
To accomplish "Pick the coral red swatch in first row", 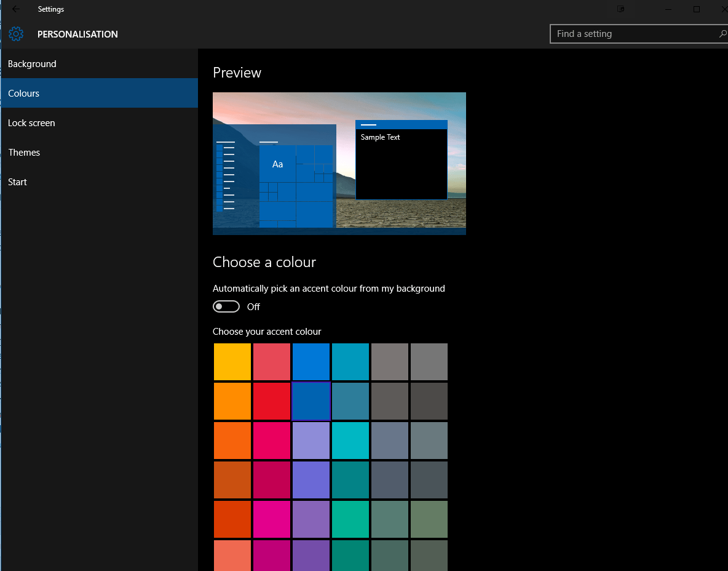I will 272,362.
